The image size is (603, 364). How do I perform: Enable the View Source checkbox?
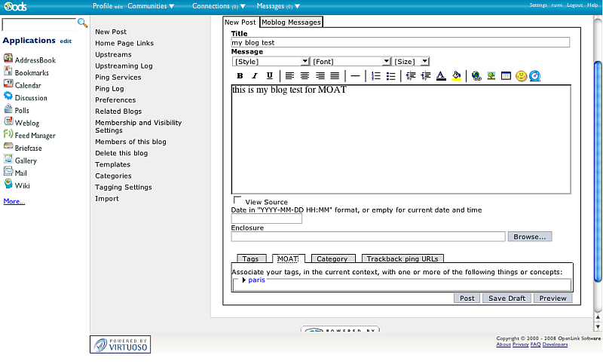coord(238,200)
